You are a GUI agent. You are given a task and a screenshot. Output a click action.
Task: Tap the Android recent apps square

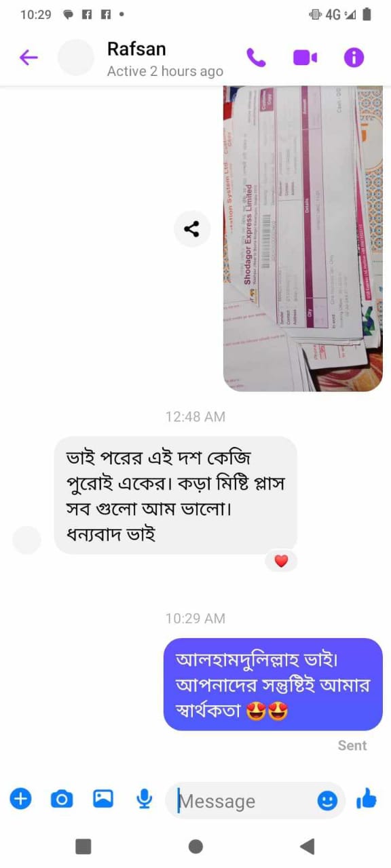(x=83, y=846)
